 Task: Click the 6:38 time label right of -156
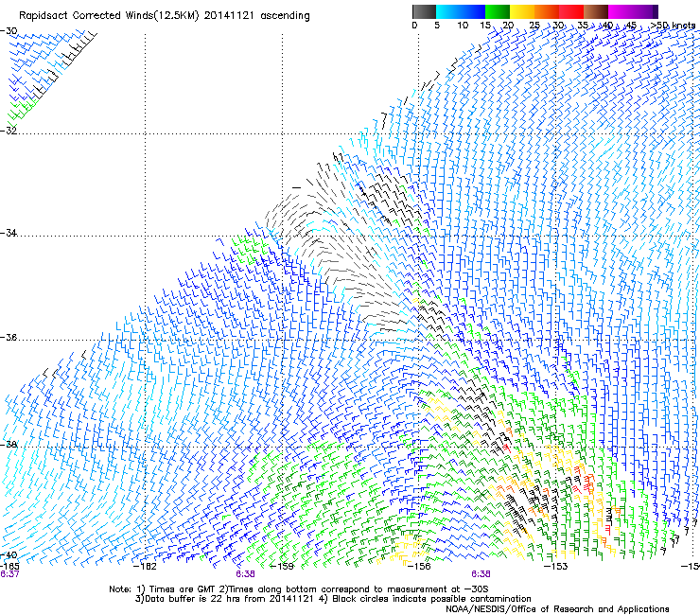pos(481,574)
